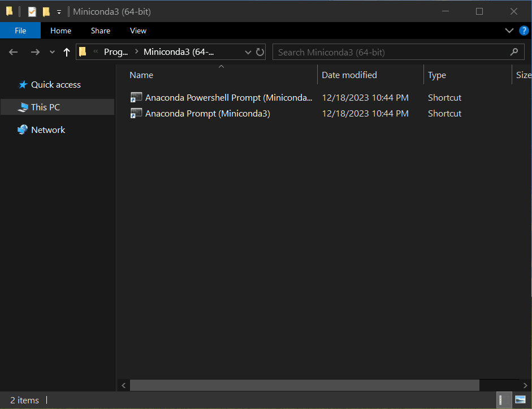
Task: Open the View ribbon tab
Action: 138,31
